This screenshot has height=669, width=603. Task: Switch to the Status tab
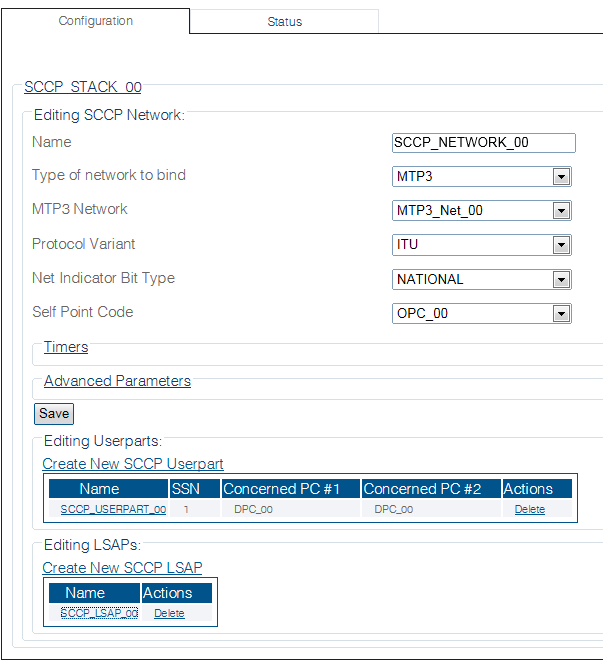click(284, 21)
